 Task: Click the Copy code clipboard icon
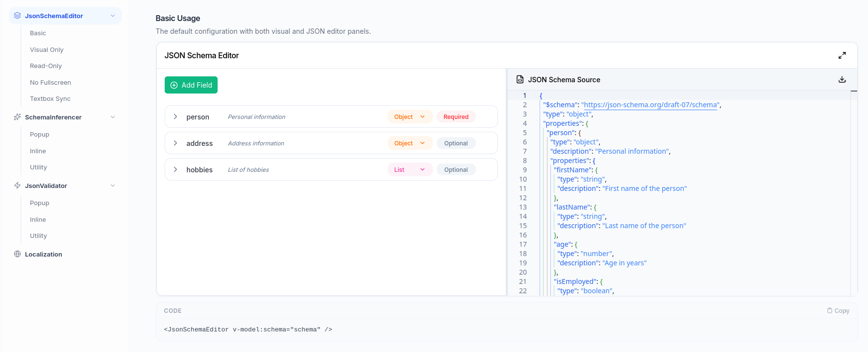(x=830, y=310)
